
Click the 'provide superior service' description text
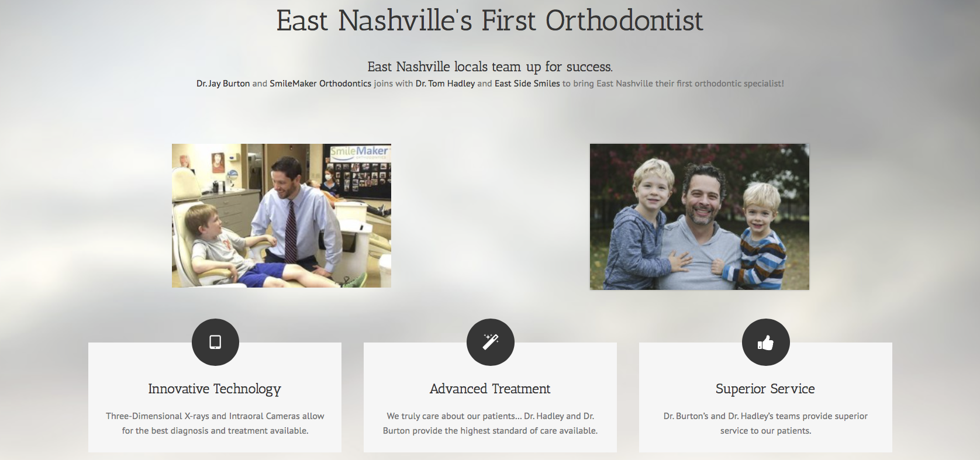coord(765,423)
